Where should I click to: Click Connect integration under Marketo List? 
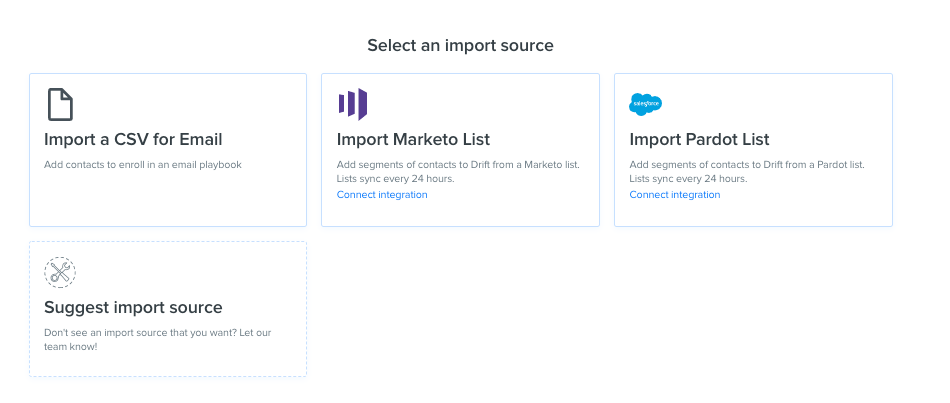tap(382, 195)
